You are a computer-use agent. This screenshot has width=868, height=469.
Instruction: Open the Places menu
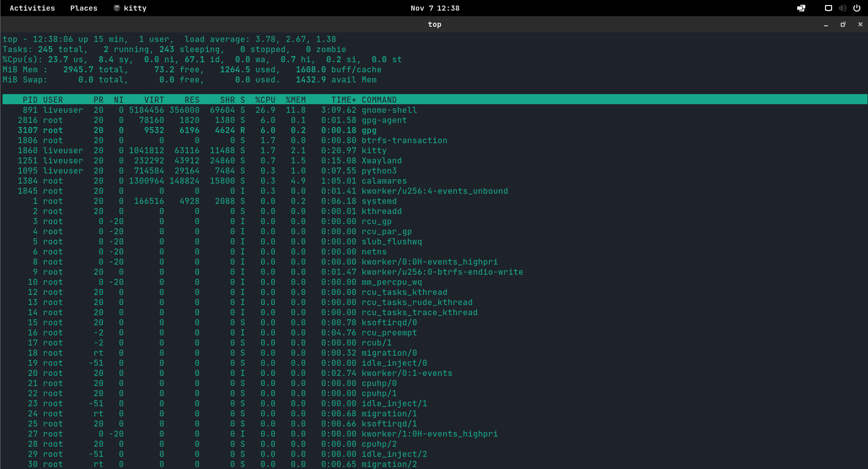[83, 8]
